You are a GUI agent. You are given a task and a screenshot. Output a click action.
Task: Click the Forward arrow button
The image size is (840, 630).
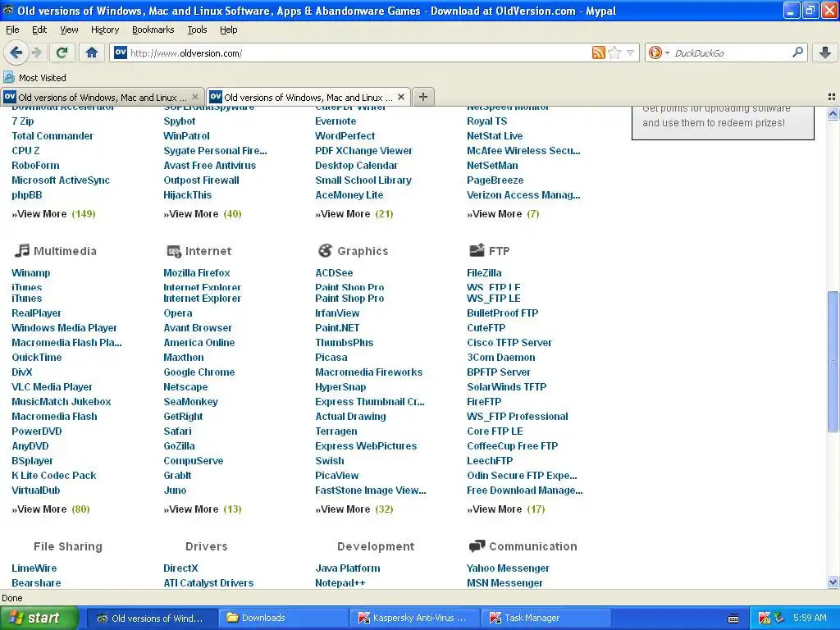[x=36, y=52]
